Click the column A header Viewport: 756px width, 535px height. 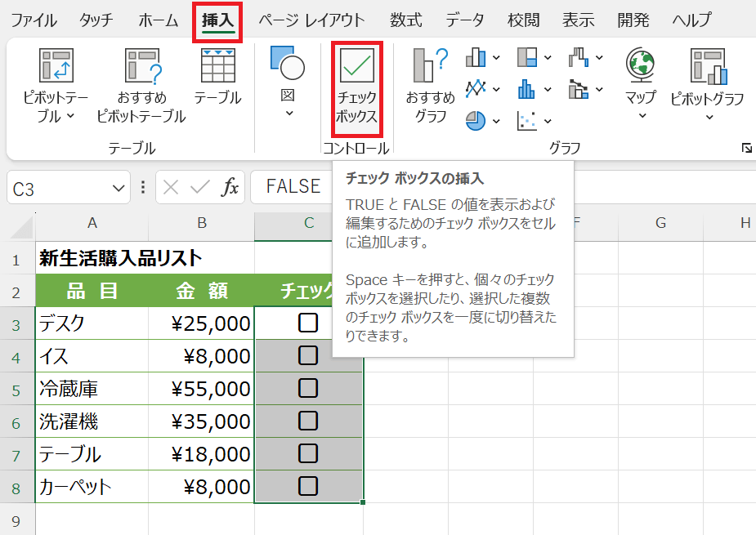coord(92,223)
